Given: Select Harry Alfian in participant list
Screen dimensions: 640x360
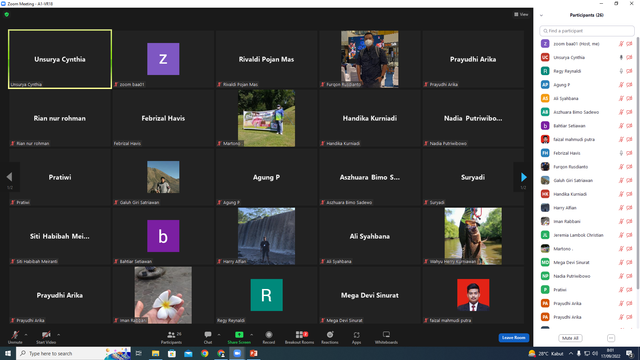Looking at the screenshot, I should point(587,208).
